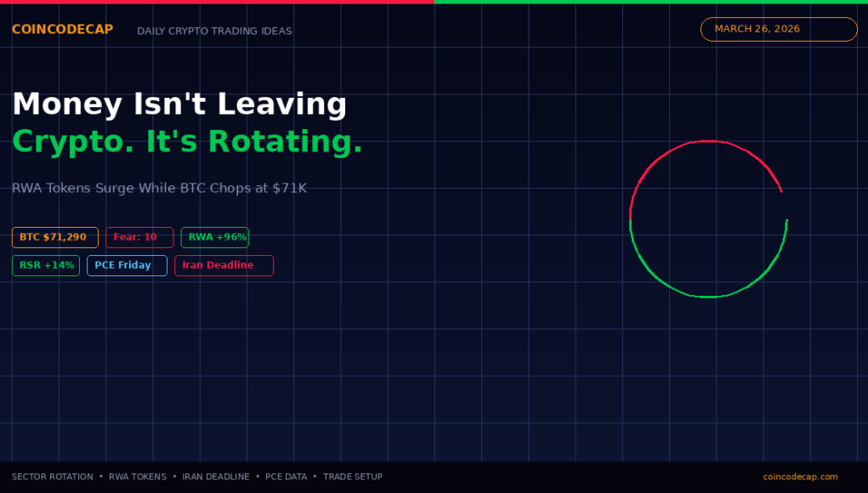Select the Fear: 10 badge
Screen dimensions: 868x493
pyautogui.click(x=139, y=237)
